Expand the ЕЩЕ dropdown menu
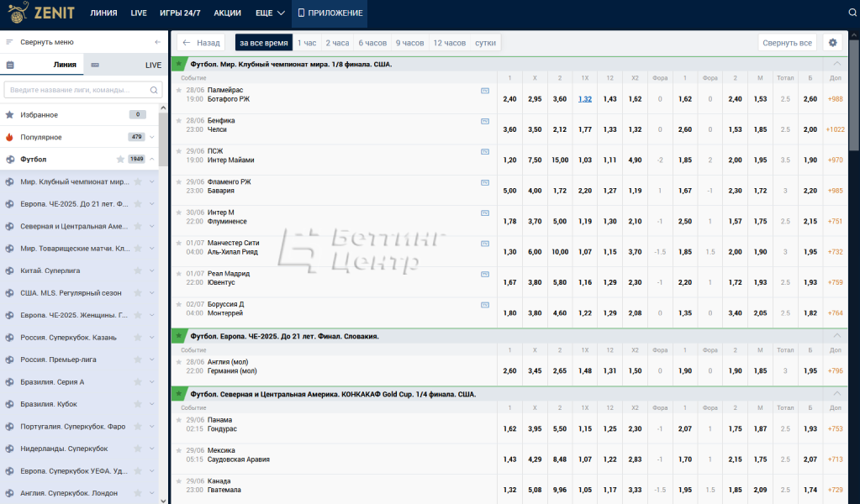Screen dimensions: 860x504 click(x=270, y=13)
